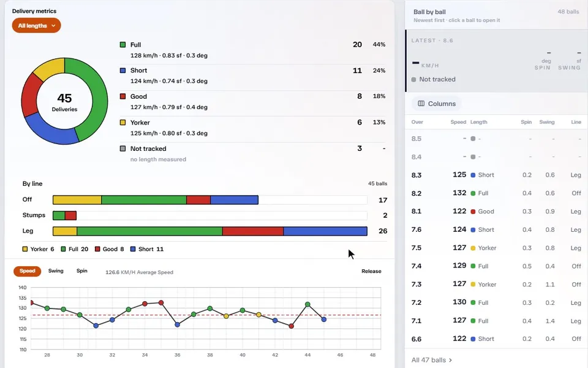This screenshot has width=588, height=368.
Task: Open ball 8.3 row in list
Action: [x=496, y=175]
